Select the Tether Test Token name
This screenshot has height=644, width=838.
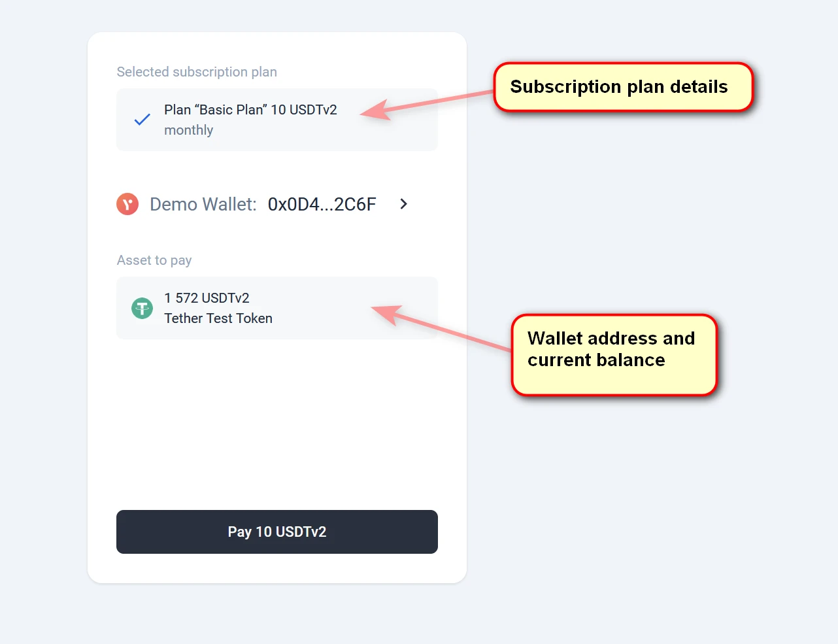[218, 318]
